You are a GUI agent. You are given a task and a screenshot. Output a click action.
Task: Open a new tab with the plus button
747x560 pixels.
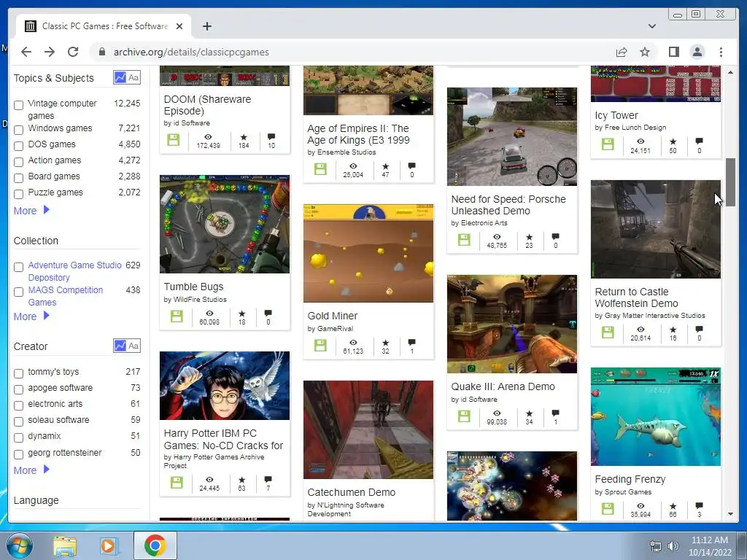pos(206,26)
